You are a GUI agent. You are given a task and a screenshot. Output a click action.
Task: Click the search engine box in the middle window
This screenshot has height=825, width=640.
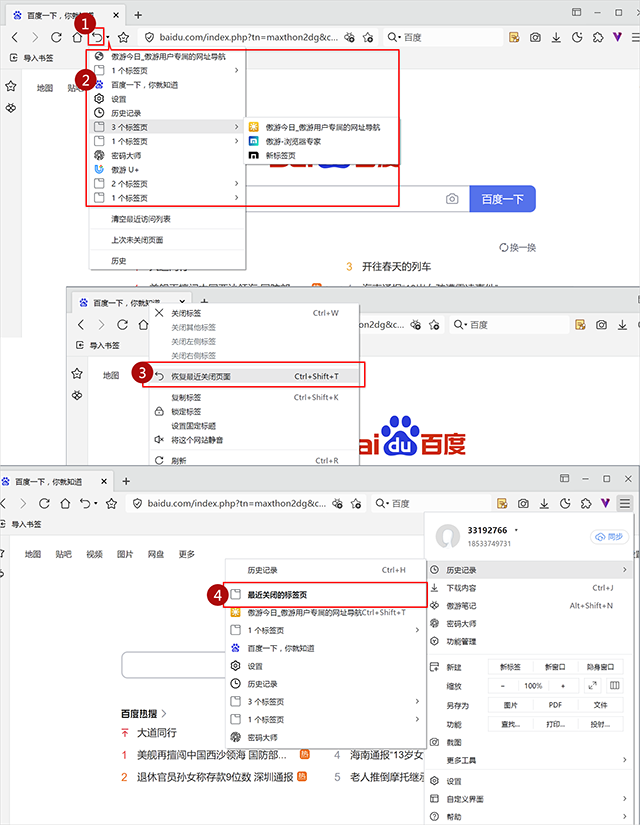tap(509, 325)
